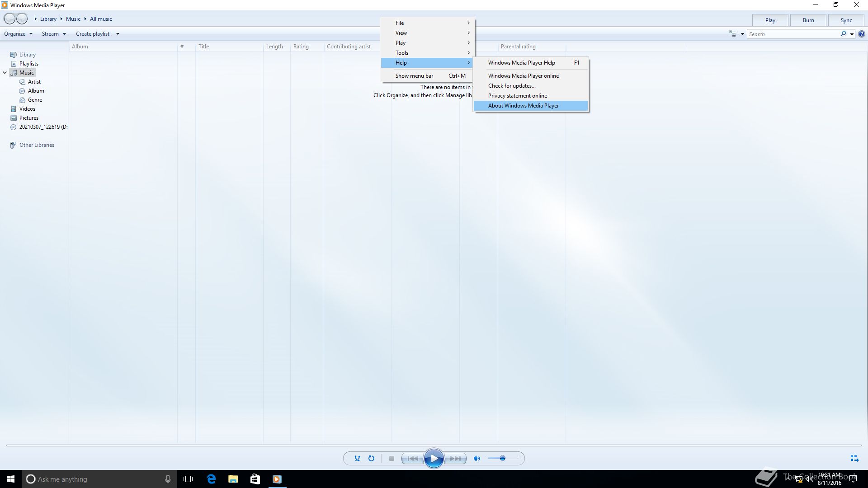This screenshot has height=488, width=868.
Task: Click the Create playlist button
Action: coord(93,34)
